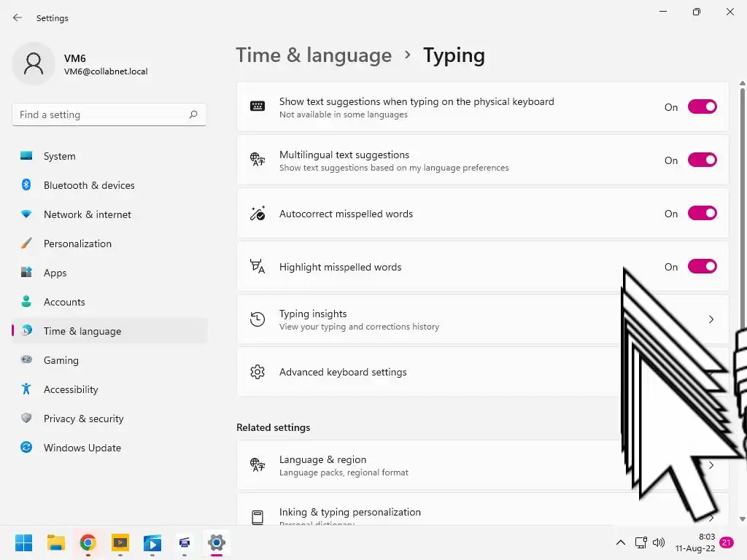747x560 pixels.
Task: Turn off text suggestions for physical keyboard
Action: click(703, 106)
